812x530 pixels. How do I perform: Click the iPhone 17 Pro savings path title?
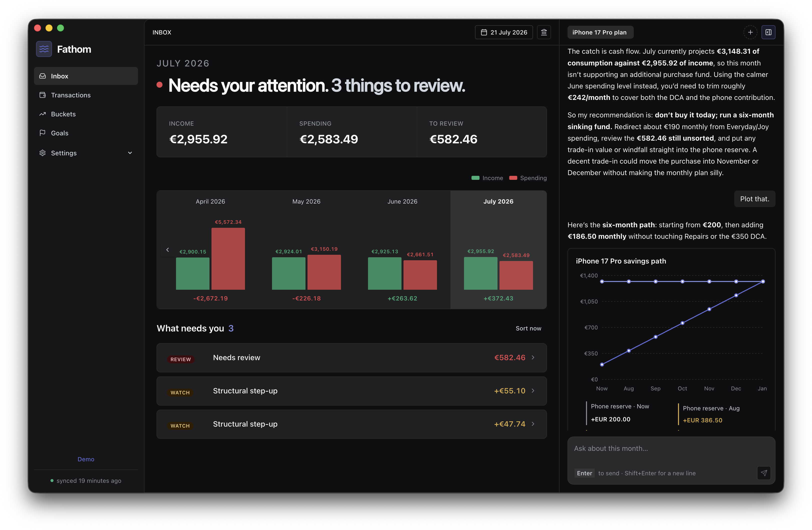621,261
